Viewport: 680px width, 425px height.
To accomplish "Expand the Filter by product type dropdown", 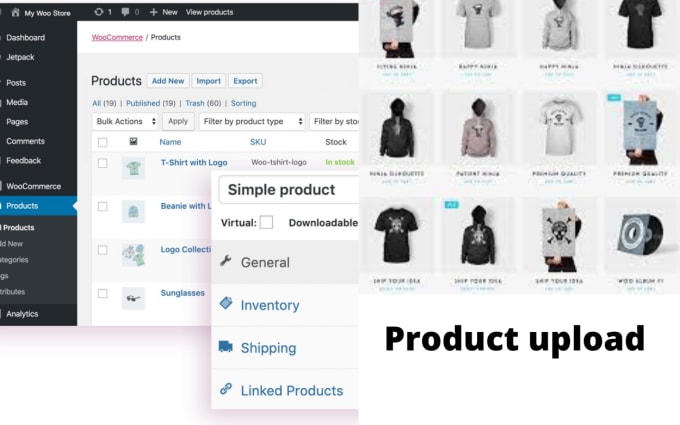I will click(x=252, y=121).
